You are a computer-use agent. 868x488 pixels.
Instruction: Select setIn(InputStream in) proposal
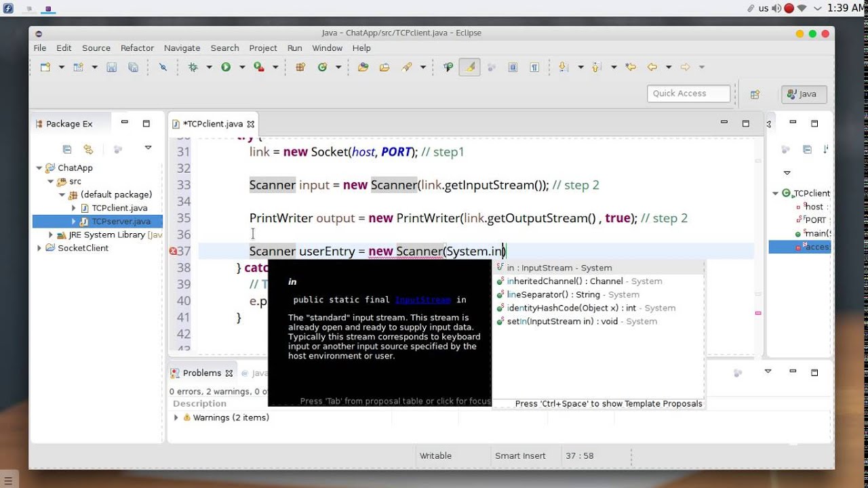tap(598, 321)
